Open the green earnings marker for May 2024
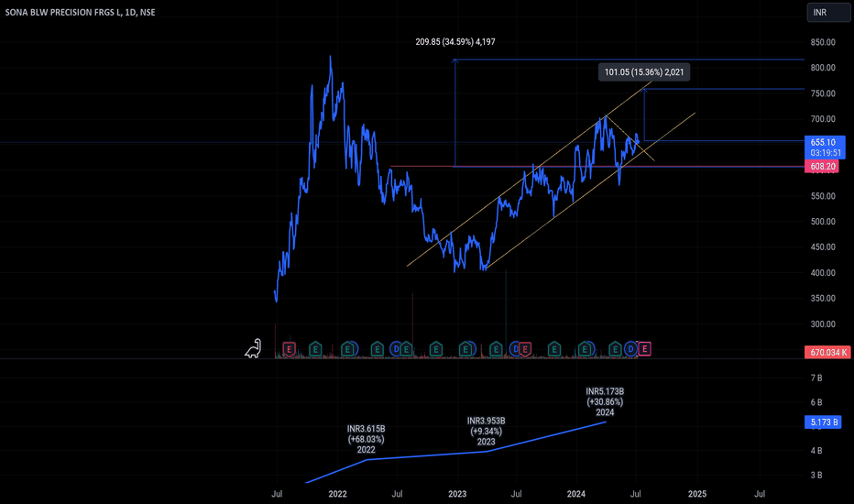This screenshot has height=504, width=854. click(x=615, y=349)
